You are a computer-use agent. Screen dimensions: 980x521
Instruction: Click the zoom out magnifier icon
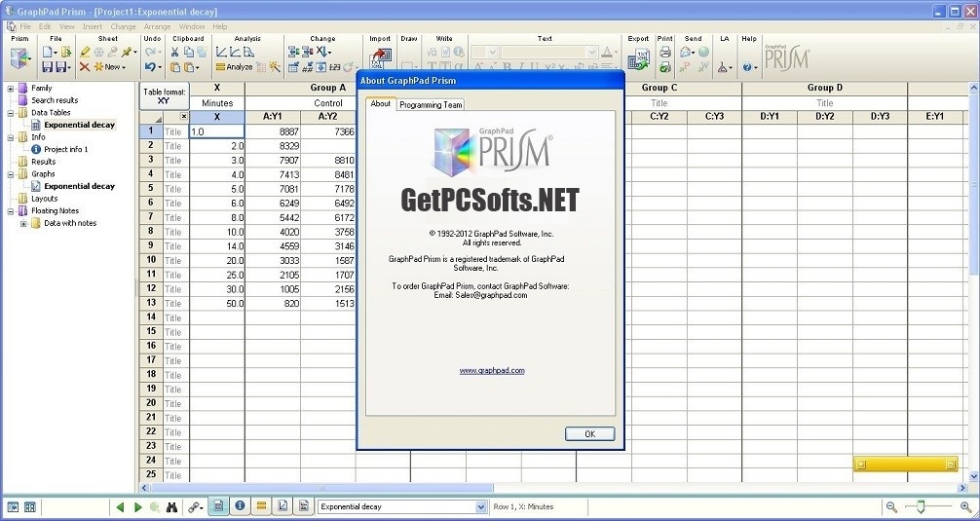(x=892, y=506)
